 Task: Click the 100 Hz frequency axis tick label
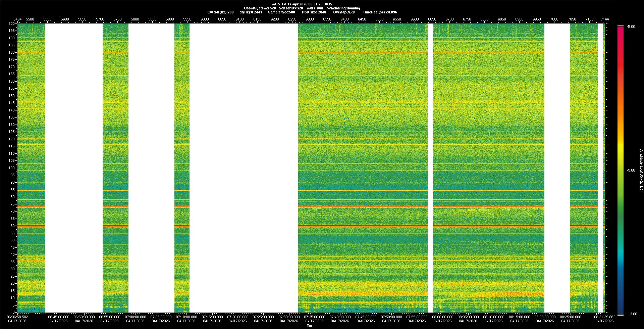[x=12, y=168]
